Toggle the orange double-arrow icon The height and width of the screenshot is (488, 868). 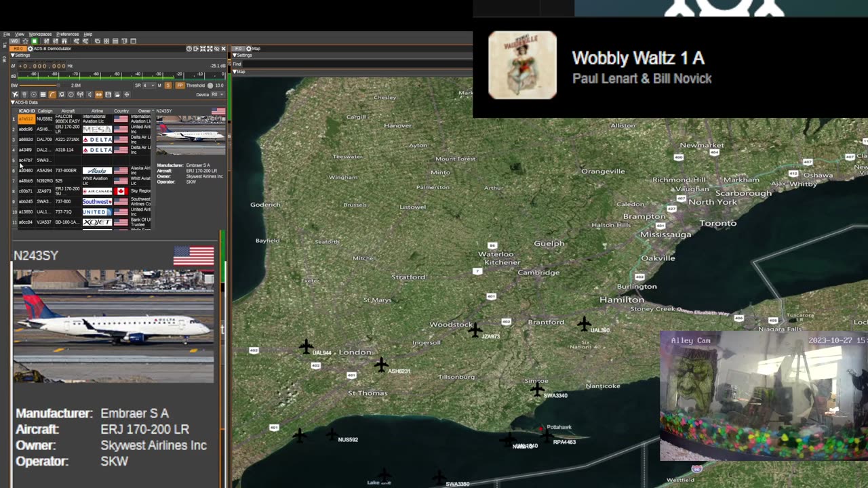click(x=98, y=95)
